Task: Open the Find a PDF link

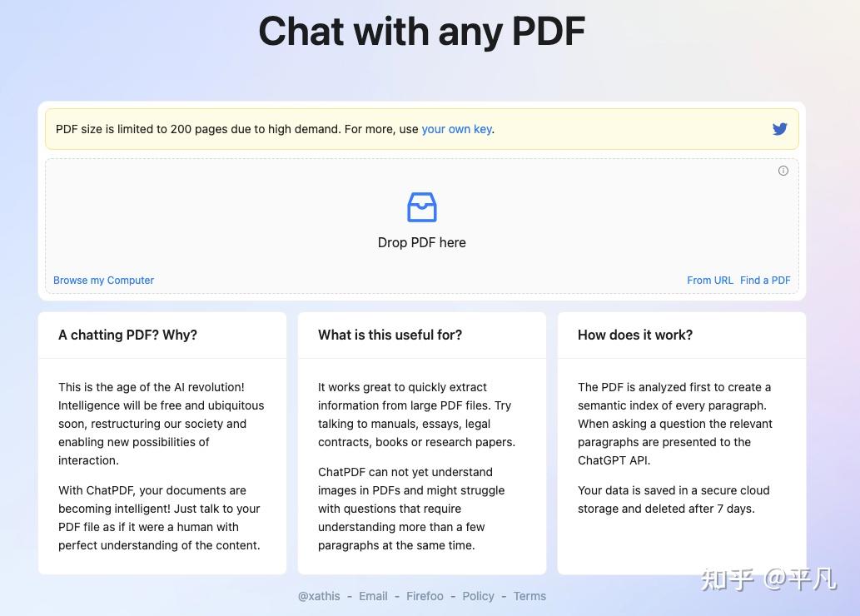Action: point(765,281)
